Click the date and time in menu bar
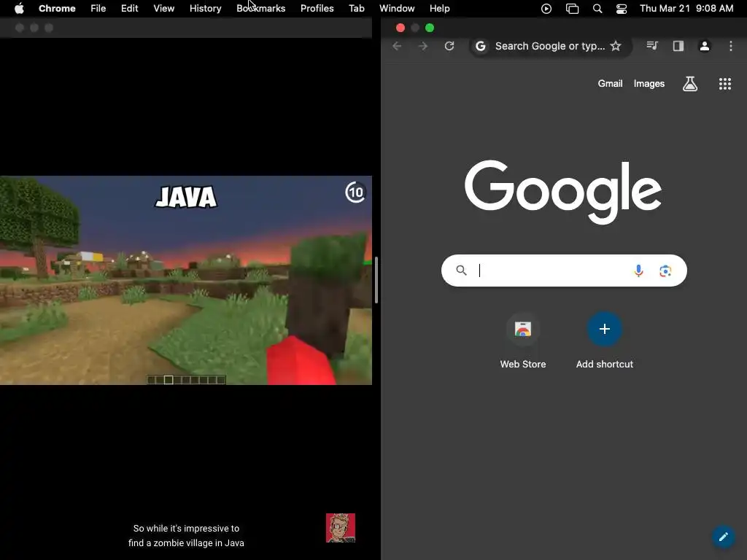 click(x=686, y=8)
